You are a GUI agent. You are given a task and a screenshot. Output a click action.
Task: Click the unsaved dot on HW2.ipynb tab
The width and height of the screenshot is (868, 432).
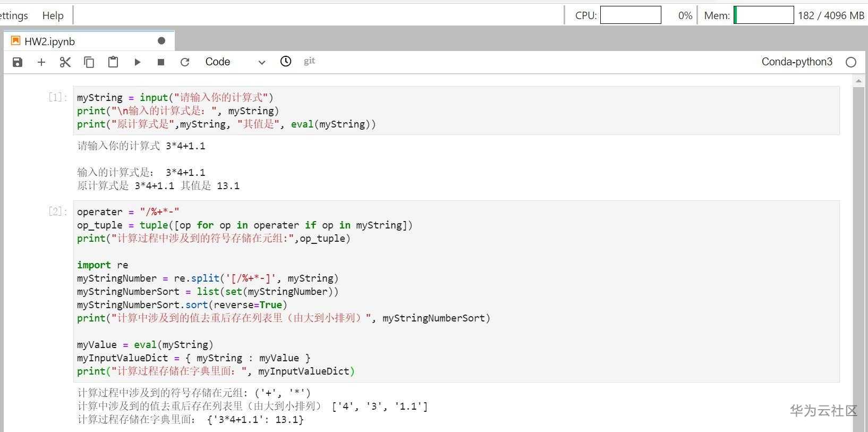point(161,41)
